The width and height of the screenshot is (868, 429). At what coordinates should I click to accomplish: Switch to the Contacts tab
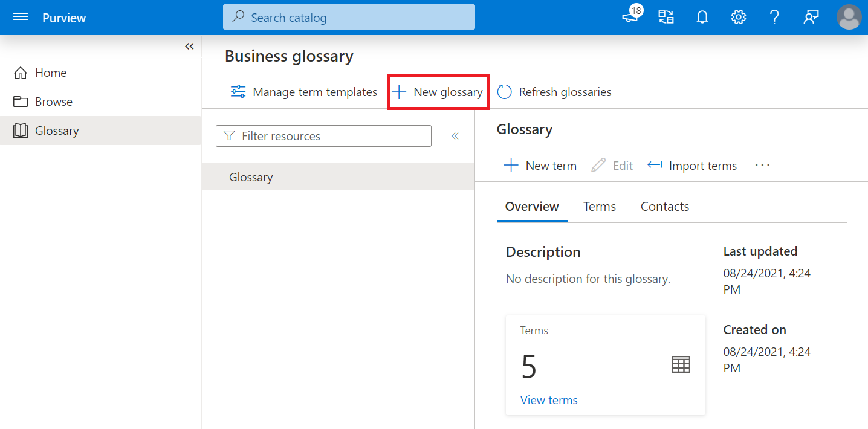(664, 206)
